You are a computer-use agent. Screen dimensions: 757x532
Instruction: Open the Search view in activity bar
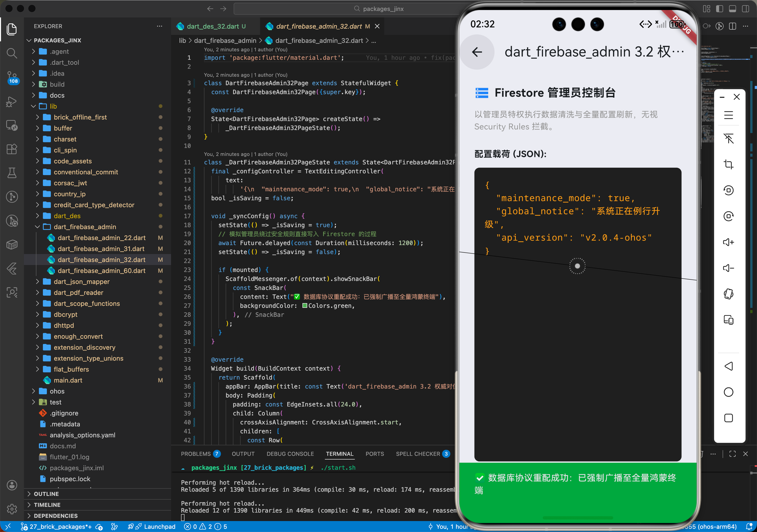(x=12, y=53)
